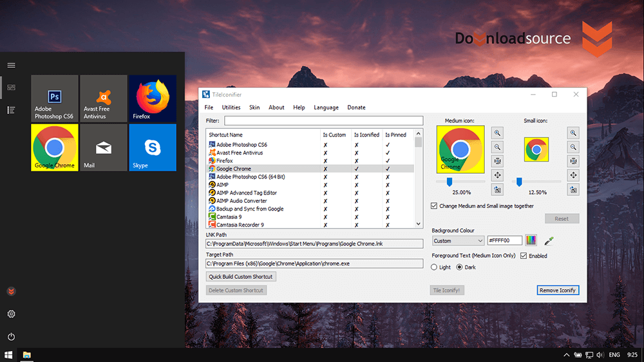The width and height of the screenshot is (644, 362).
Task: Open the Background Colour Custom dropdown
Action: pyautogui.click(x=458, y=241)
